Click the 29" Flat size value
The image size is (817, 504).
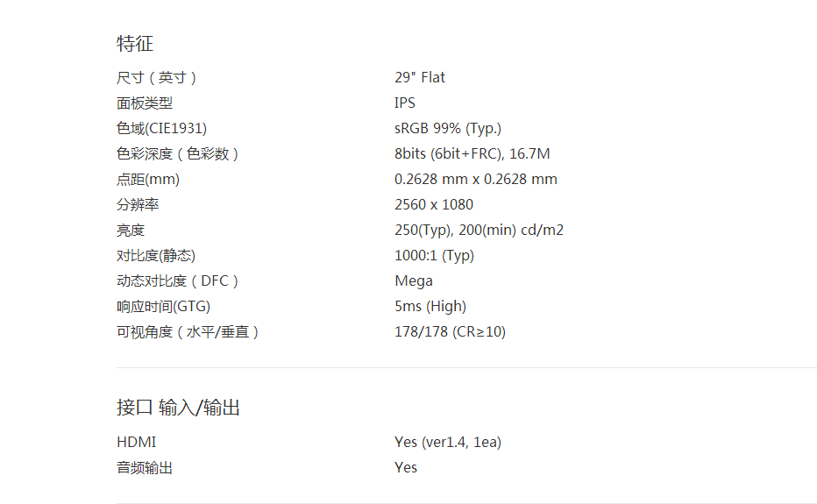pos(419,77)
